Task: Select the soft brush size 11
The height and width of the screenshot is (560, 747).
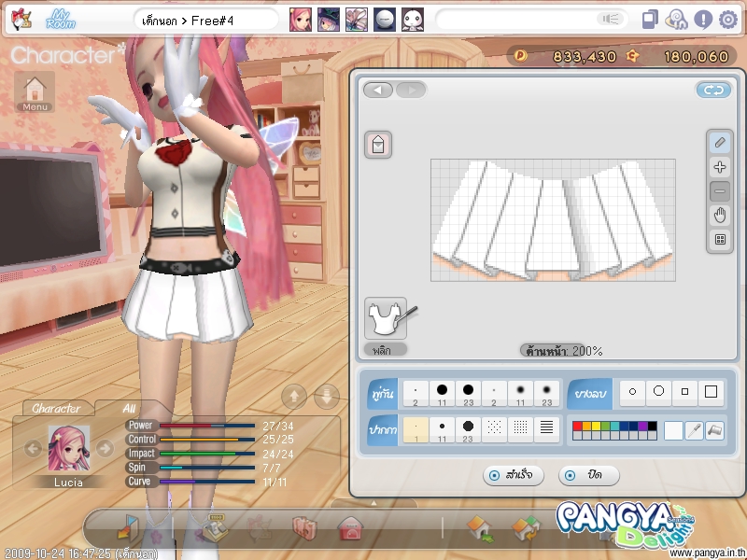Action: point(520,393)
